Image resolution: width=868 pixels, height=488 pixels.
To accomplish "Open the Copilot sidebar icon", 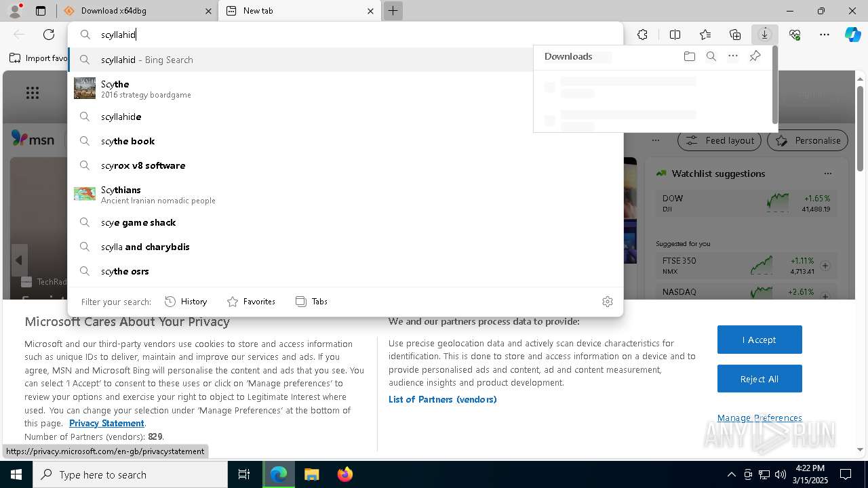I will point(852,35).
